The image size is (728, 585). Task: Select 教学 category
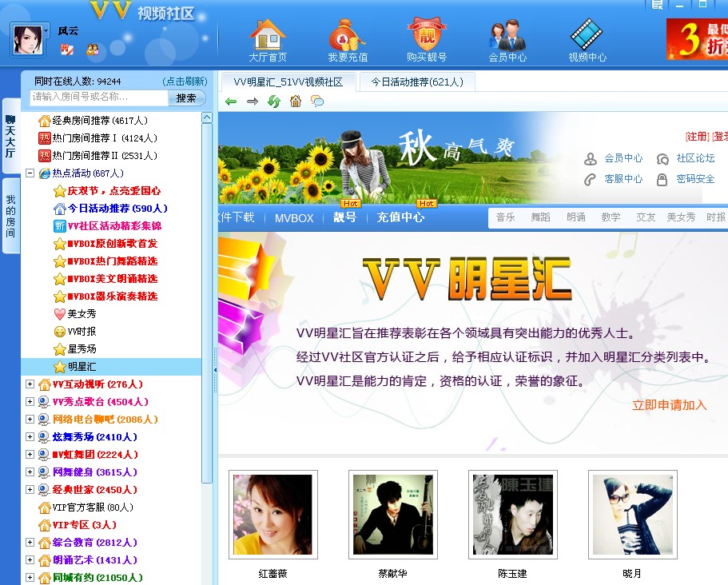pyautogui.click(x=611, y=217)
